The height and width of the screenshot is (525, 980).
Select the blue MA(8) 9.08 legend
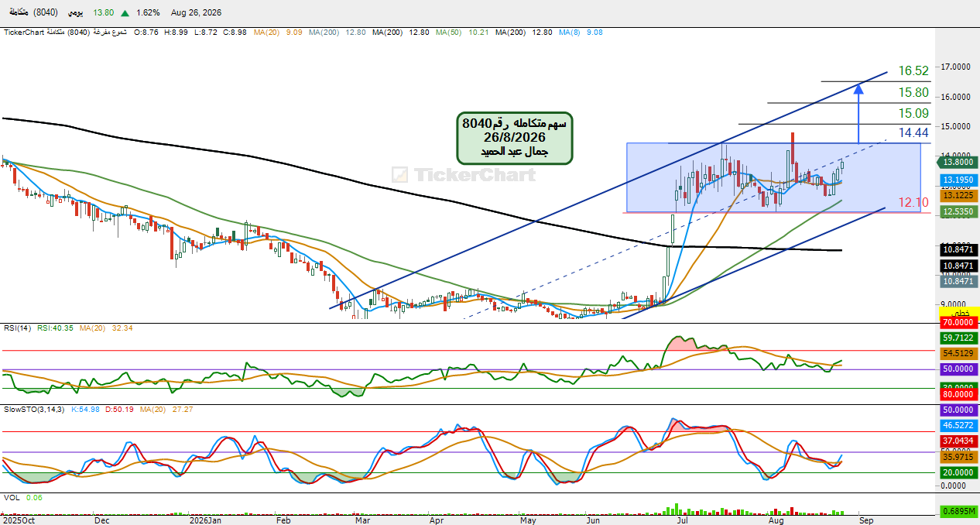click(x=581, y=33)
